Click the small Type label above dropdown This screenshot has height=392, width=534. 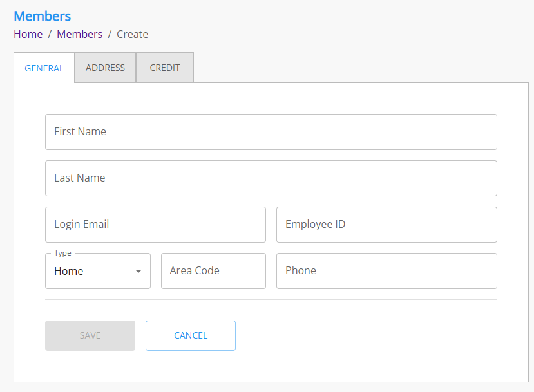click(x=62, y=253)
